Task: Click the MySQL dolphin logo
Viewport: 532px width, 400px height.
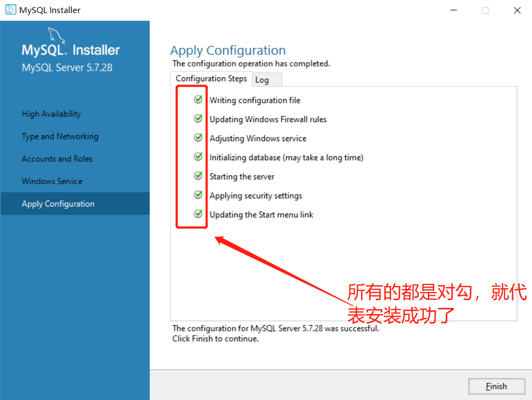Action: click(56, 35)
